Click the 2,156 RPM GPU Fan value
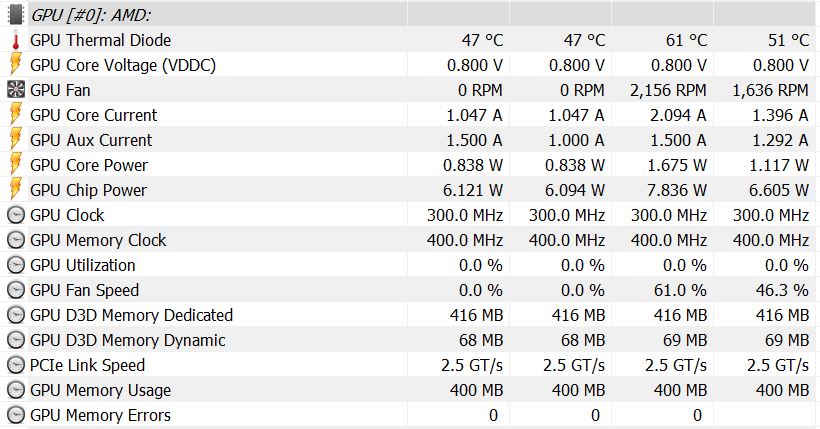 pos(669,90)
